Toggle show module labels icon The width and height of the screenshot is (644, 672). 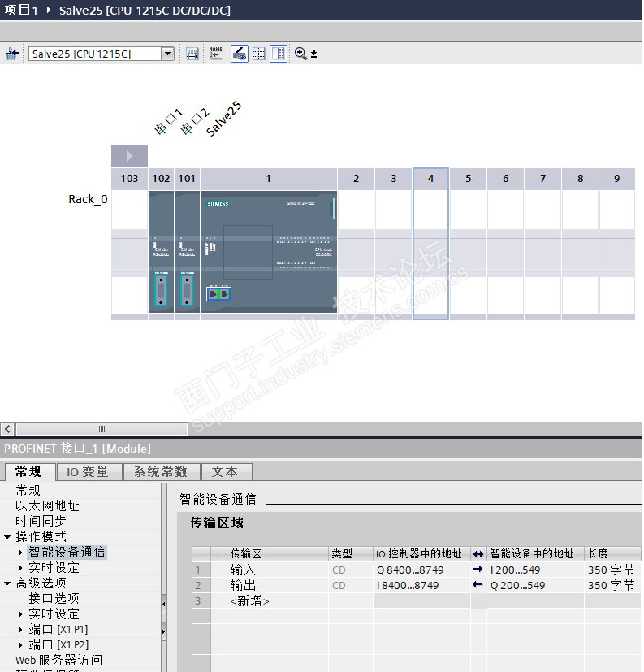pyautogui.click(x=192, y=54)
